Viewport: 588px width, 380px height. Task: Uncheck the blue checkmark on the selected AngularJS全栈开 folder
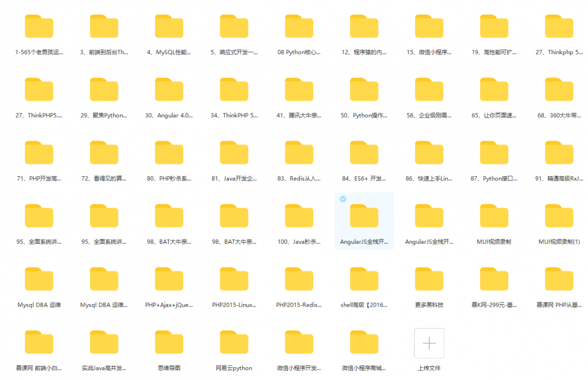(343, 199)
